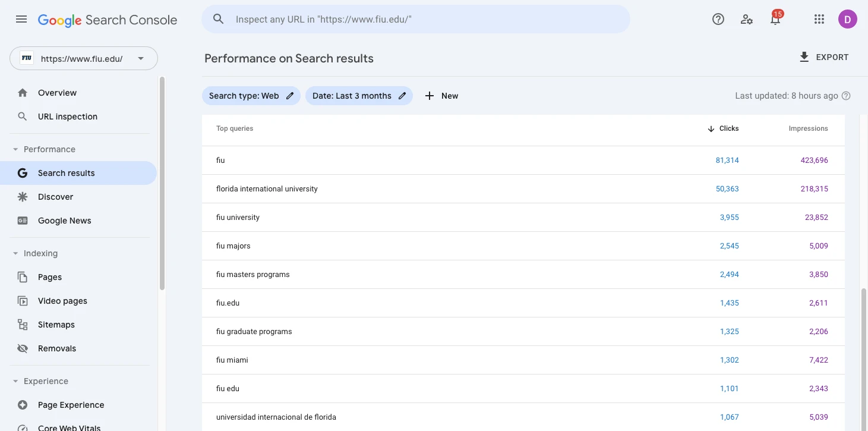Viewport: 868px width, 431px height.
Task: Click the Core Web Vitals gauge icon
Action: tap(23, 427)
